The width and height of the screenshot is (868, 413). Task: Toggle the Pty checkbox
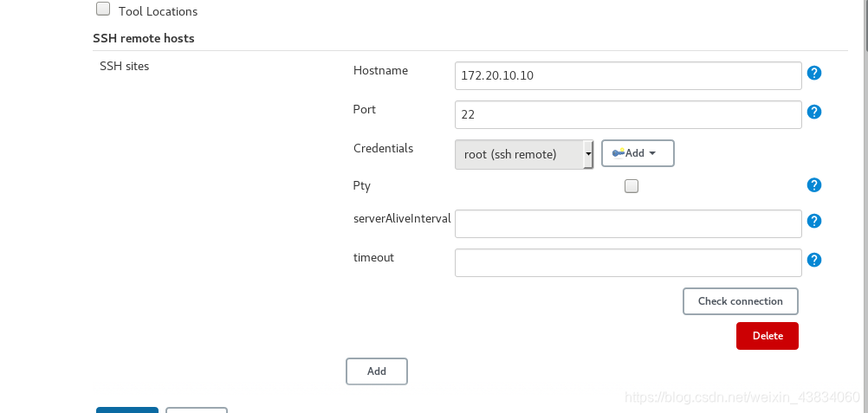pos(631,186)
